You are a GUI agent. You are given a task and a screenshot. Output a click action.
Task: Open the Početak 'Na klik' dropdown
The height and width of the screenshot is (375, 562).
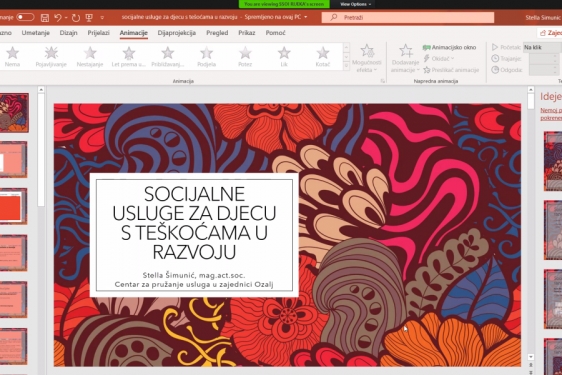[542, 47]
